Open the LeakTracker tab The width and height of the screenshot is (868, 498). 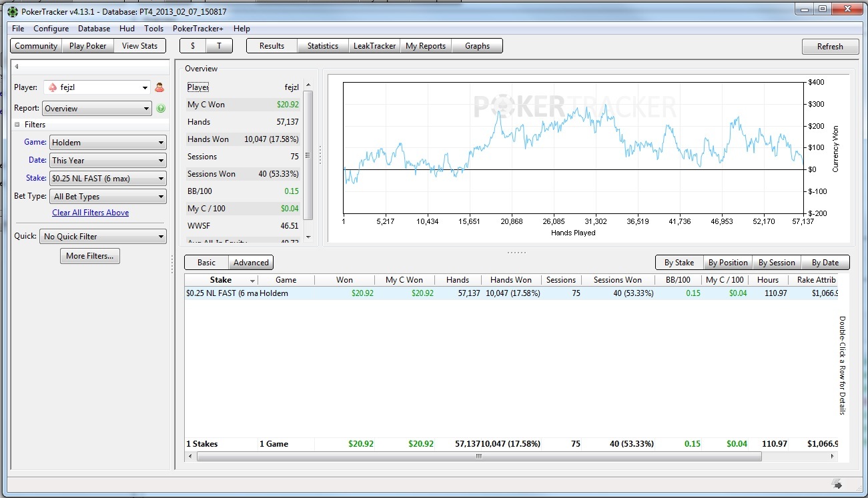pos(374,46)
